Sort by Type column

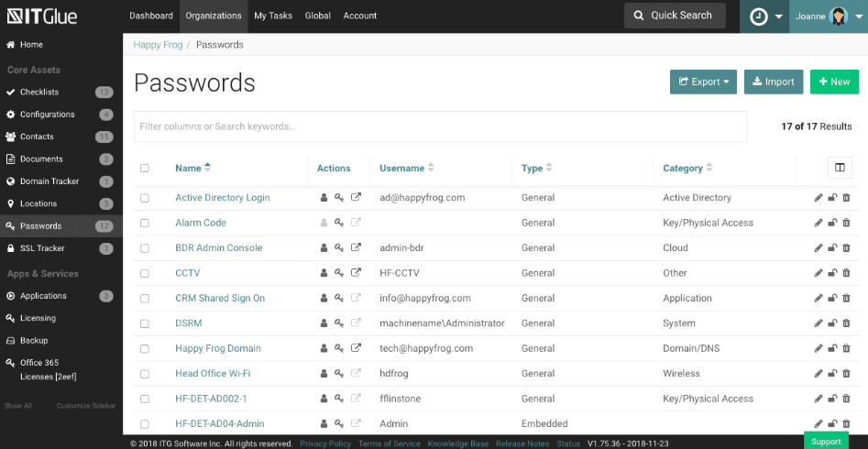536,169
